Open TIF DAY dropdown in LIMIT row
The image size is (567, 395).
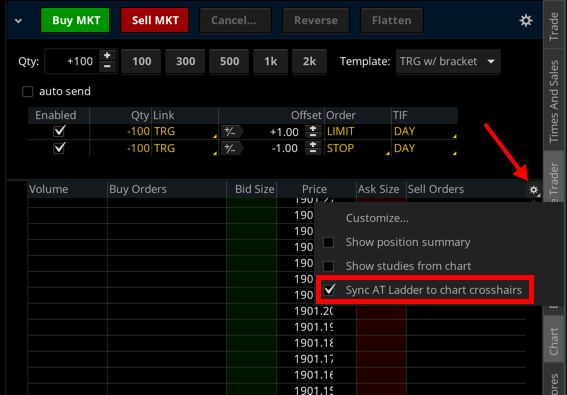pos(425,131)
